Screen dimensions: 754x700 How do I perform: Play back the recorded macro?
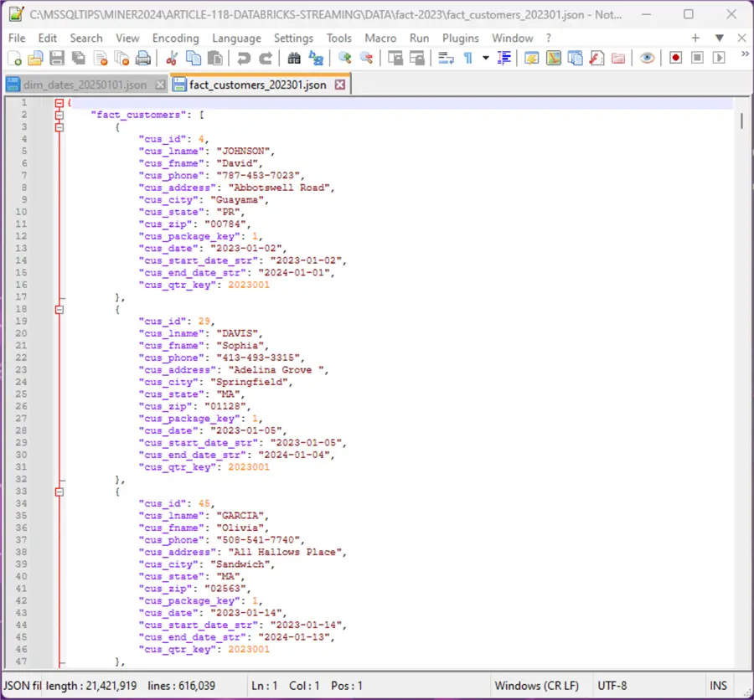coord(719,58)
